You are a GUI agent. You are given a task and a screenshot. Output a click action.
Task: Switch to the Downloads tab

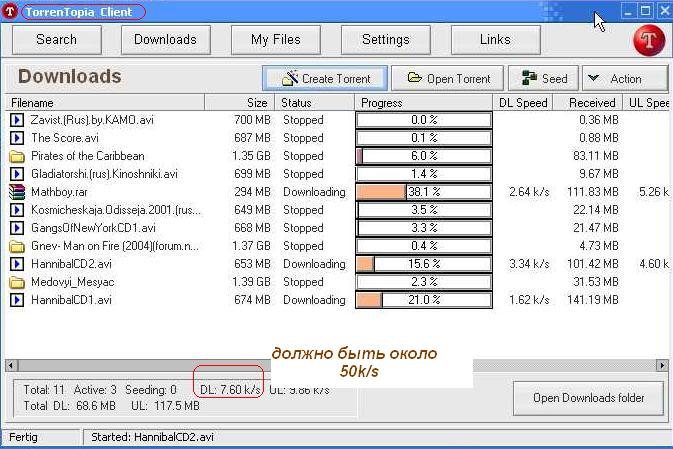point(166,40)
